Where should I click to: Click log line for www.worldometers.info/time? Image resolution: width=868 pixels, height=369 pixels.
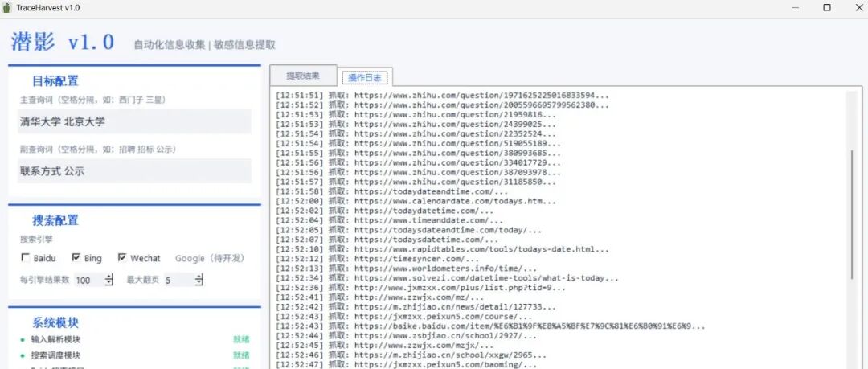(406, 269)
